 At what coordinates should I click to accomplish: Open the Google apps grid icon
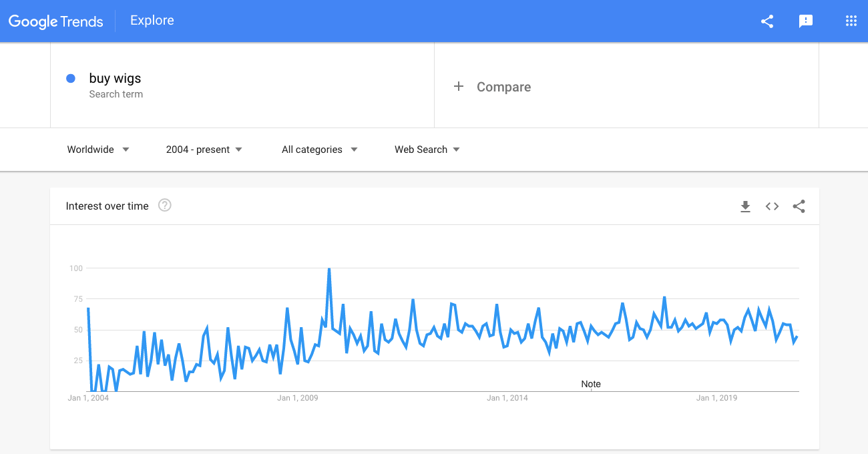tap(851, 21)
